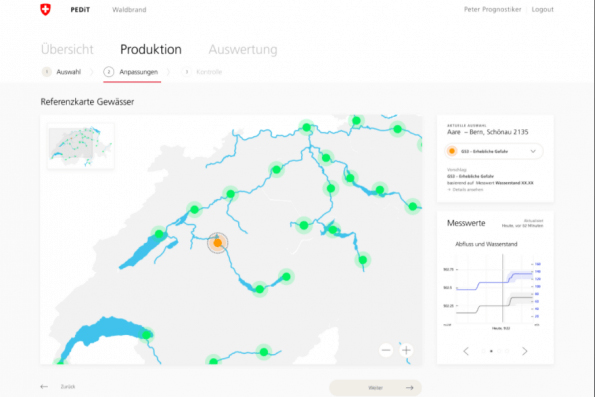Select the green marker on Lake Geneva

[146, 335]
